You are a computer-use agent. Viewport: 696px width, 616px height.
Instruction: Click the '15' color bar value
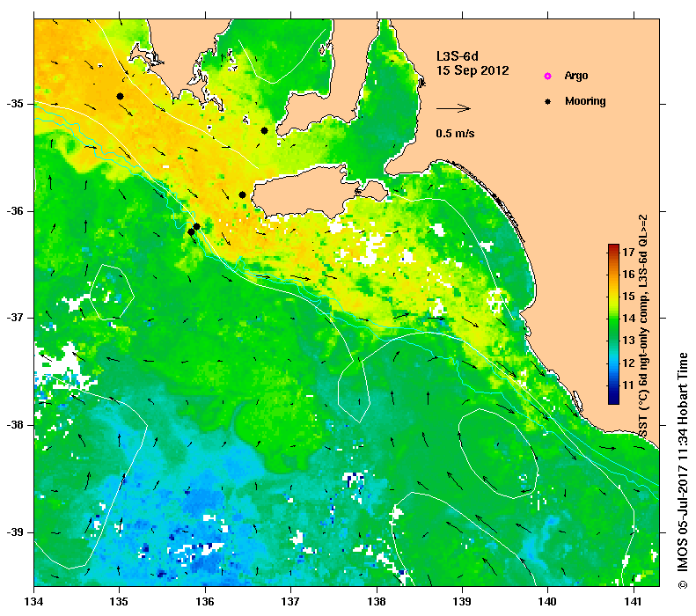click(x=628, y=296)
